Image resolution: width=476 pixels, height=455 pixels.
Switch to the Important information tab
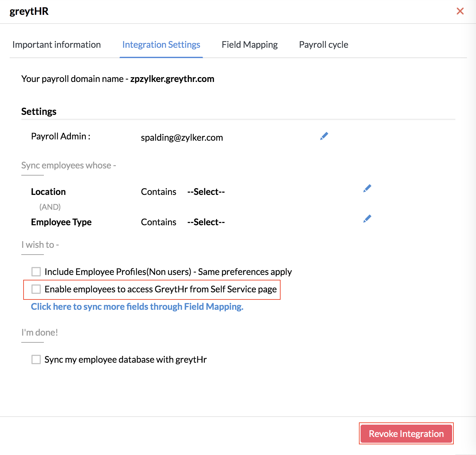[x=56, y=45]
